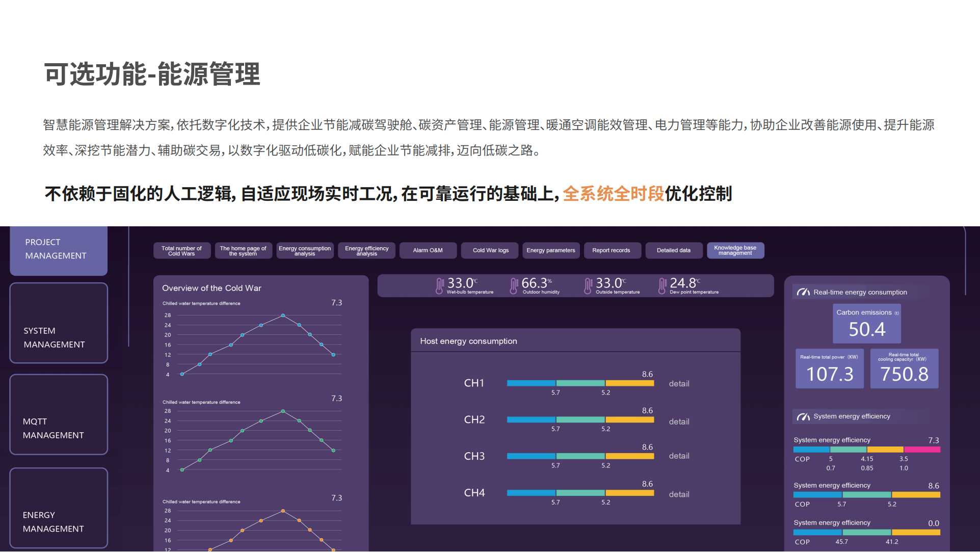Image resolution: width=980 pixels, height=552 pixels.
Task: Click the pink segment of the COP efficiency bar
Action: [x=922, y=450]
